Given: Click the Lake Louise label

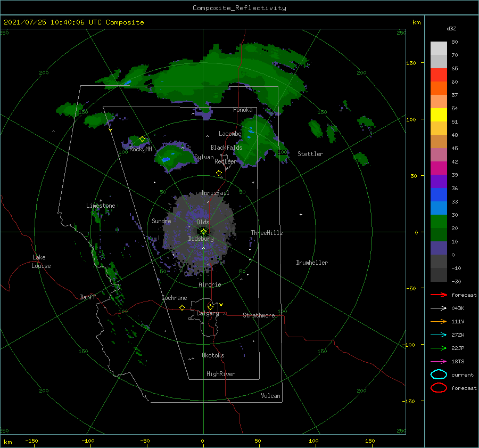Looking at the screenshot, I should tap(41, 262).
